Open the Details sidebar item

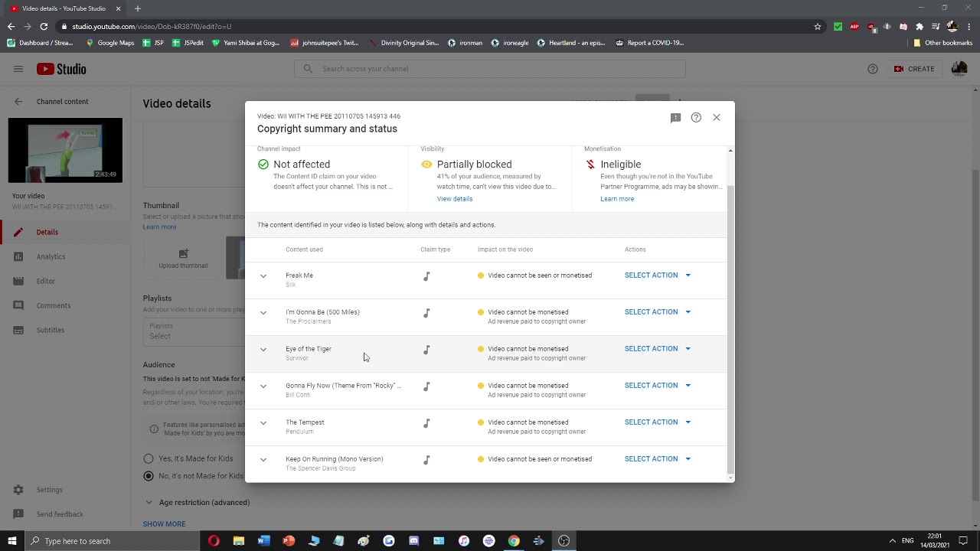coord(65,232)
